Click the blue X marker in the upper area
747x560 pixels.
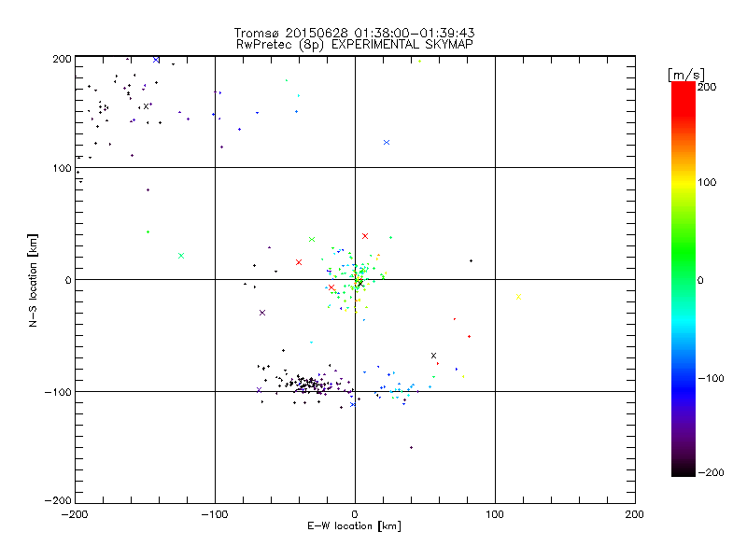[387, 143]
